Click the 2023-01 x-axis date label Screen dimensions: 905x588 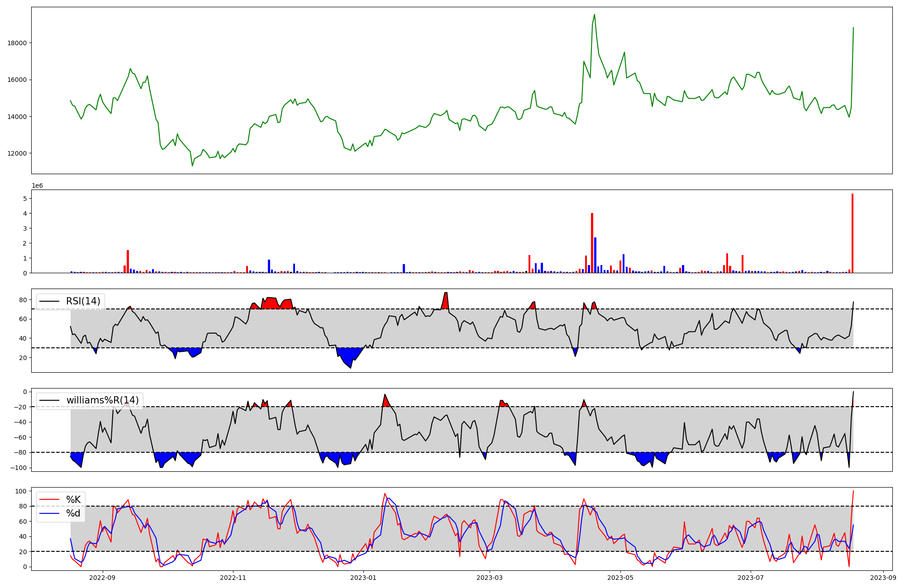point(363,578)
